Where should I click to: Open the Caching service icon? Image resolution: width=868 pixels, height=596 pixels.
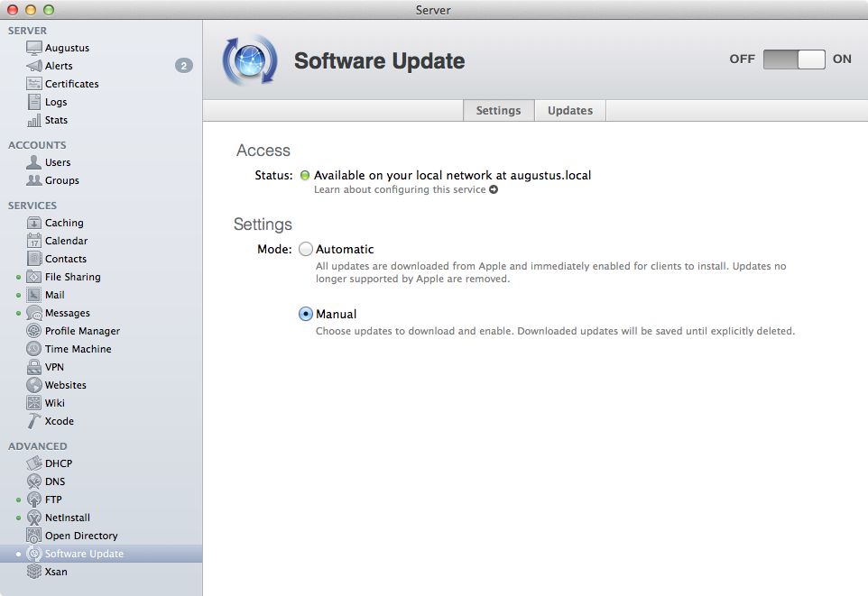(33, 223)
